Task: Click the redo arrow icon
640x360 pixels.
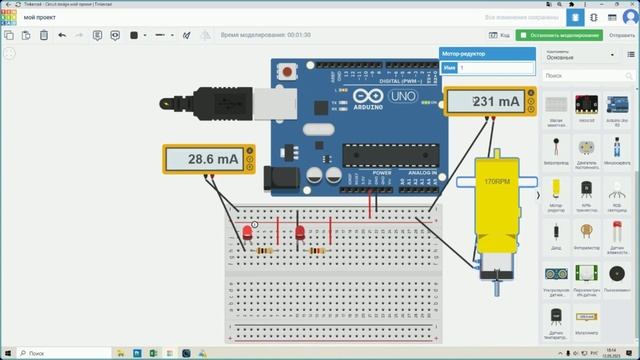Action: pyautogui.click(x=79, y=36)
